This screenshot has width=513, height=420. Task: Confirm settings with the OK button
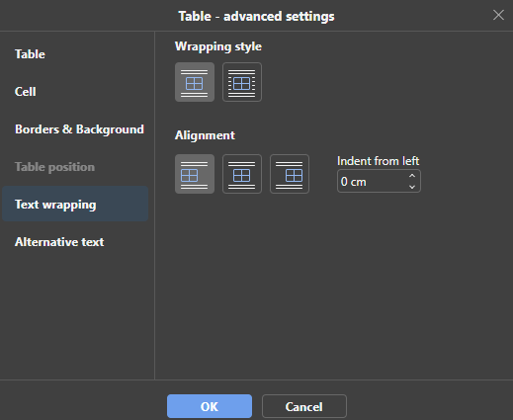[x=210, y=406]
